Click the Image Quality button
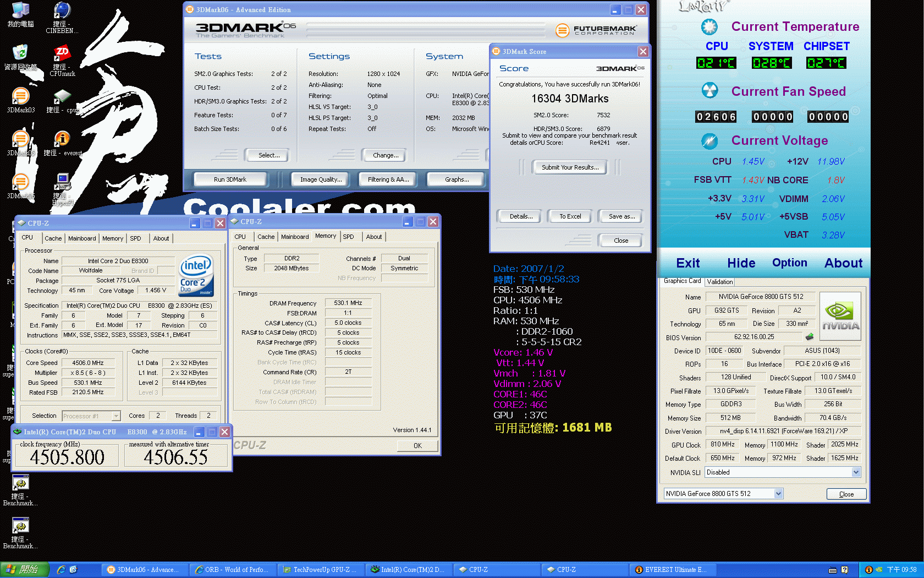Viewport: 924px width, 578px height. (x=321, y=179)
